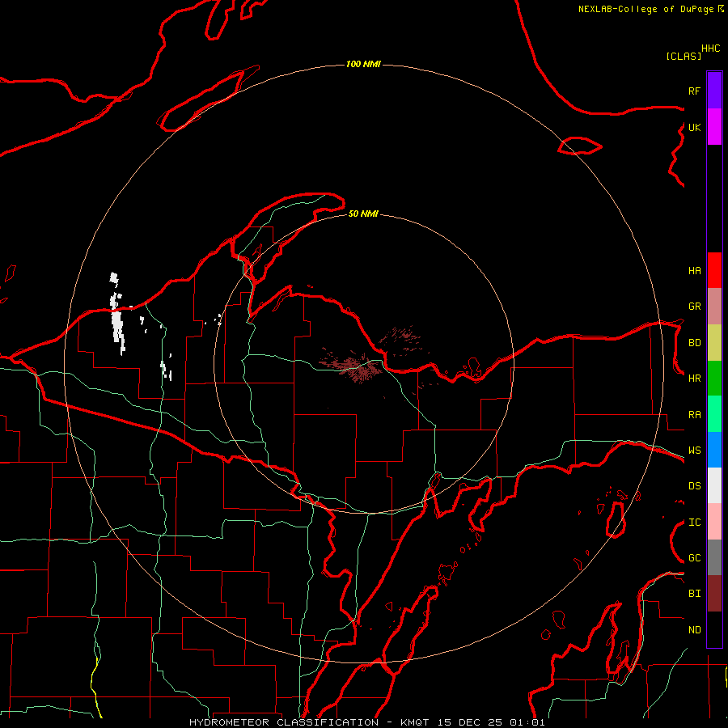Click the ND black legend swatch
This screenshot has height=728, width=728.
714,629
